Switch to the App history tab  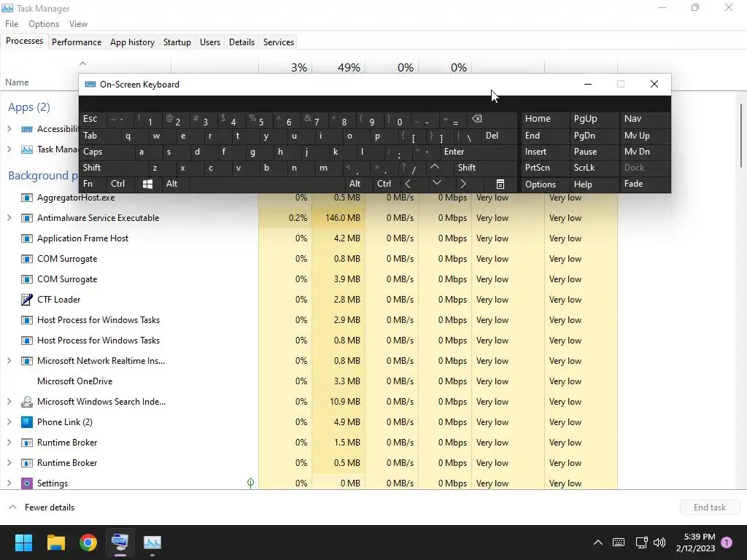pos(132,42)
